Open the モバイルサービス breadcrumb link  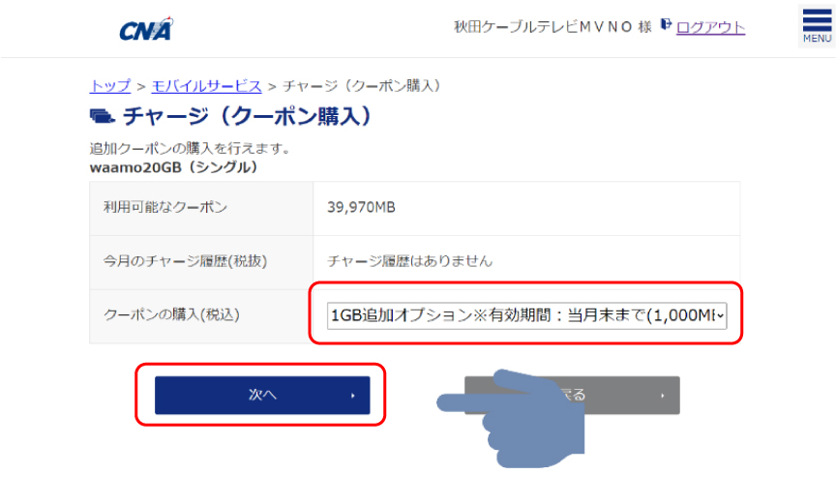pos(206,86)
